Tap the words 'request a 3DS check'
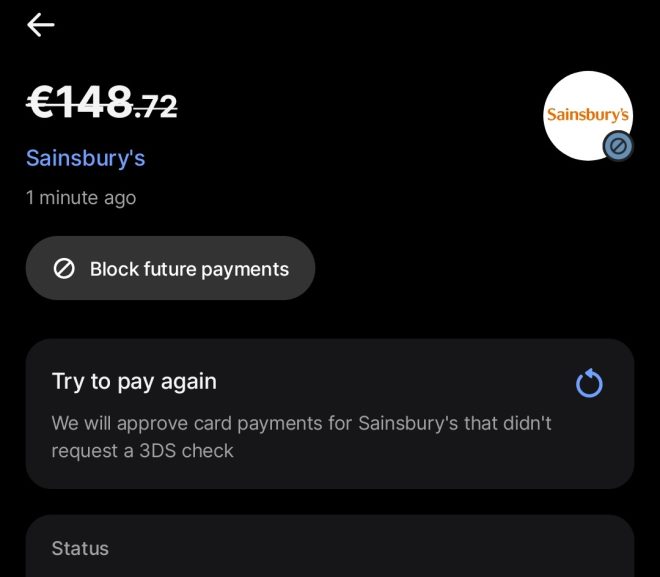Viewport: 660px width, 577px height. [x=142, y=451]
